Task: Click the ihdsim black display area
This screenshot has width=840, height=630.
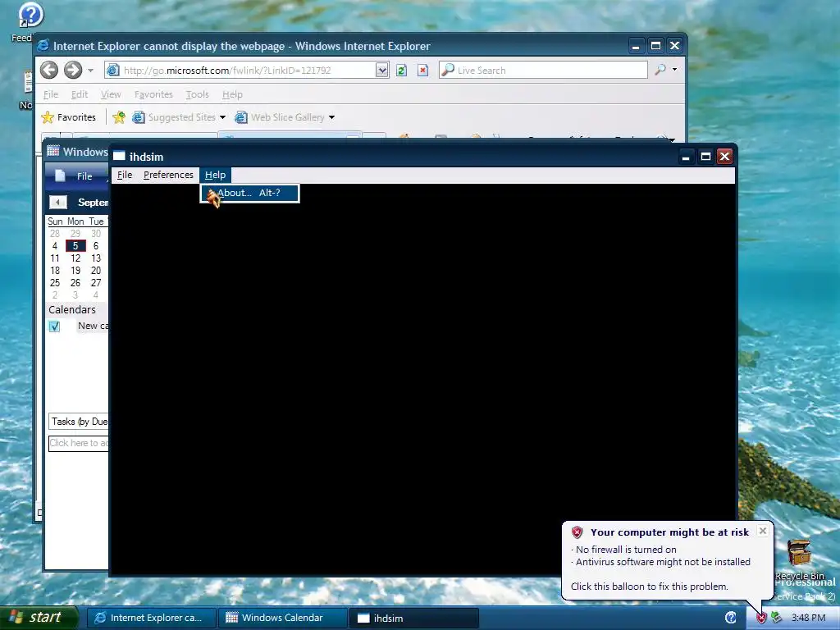Action: click(x=422, y=379)
